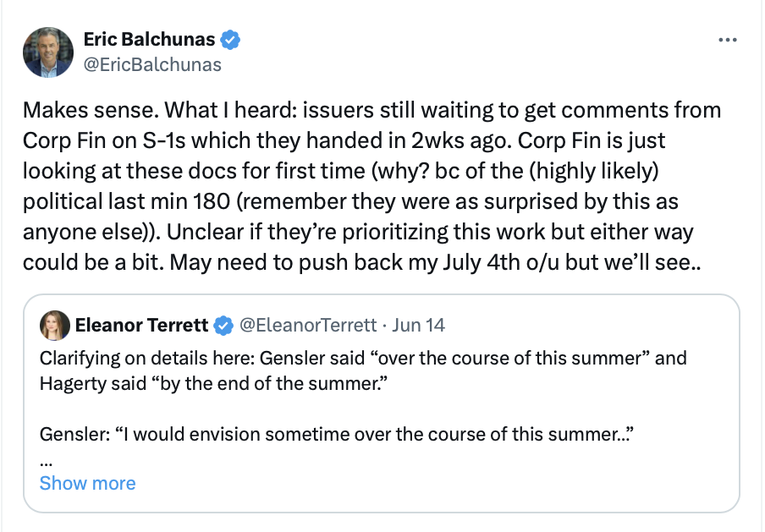Click verified badge beside Eleanor Terrett

coord(224,325)
